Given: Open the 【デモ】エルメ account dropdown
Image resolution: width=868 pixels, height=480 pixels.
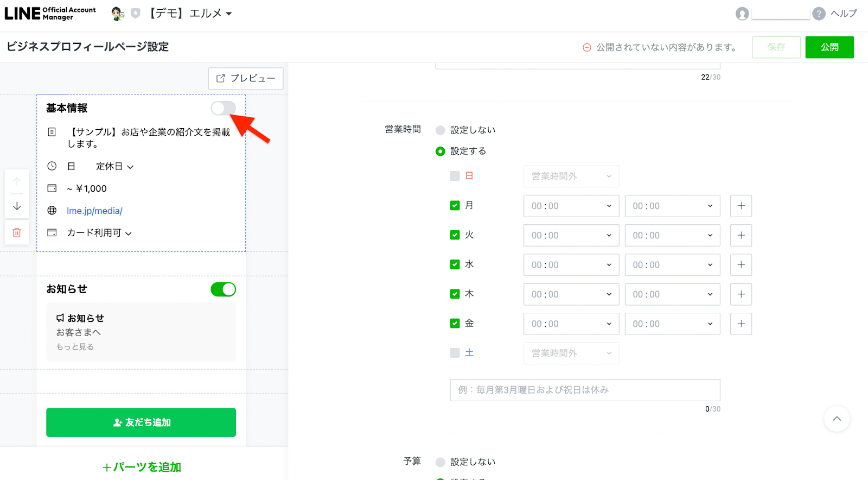Looking at the screenshot, I should click(x=191, y=14).
